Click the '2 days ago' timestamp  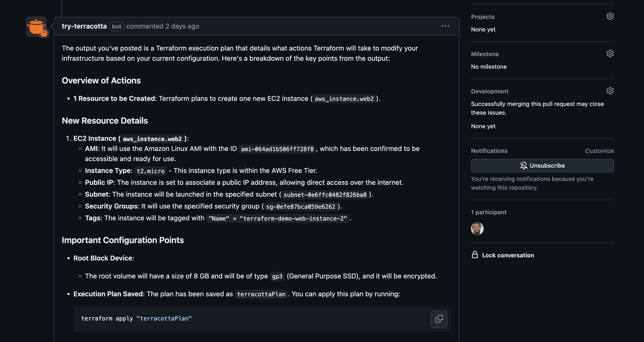pyautogui.click(x=182, y=26)
